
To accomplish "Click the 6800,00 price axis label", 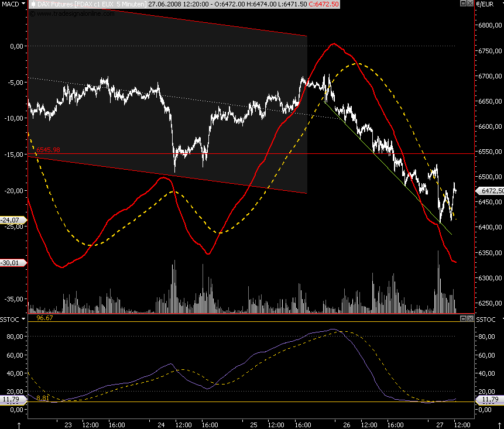I will [x=490, y=25].
